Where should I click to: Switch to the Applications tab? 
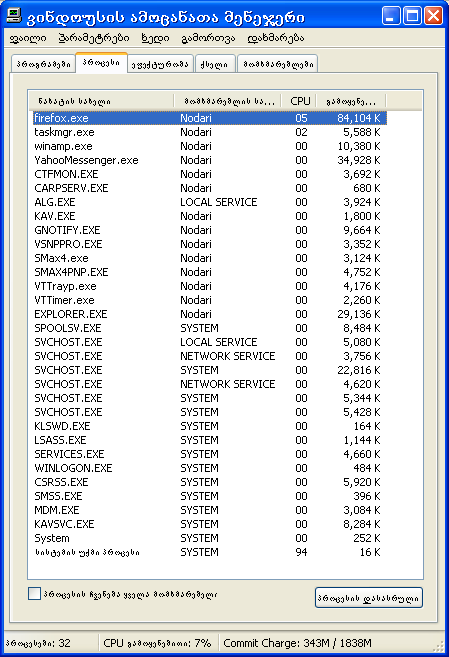point(43,64)
